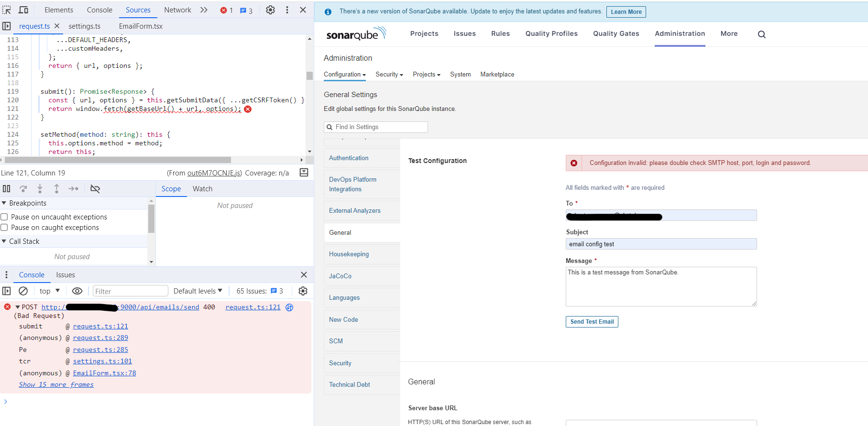Viewport: 868px width, 426px height.
Task: Click the SonarQube logo
Action: coord(356,33)
